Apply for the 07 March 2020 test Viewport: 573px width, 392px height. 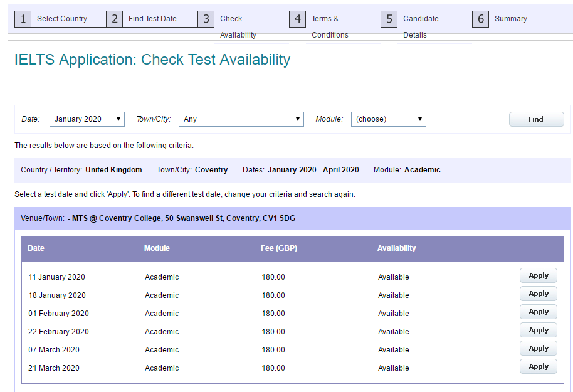click(x=539, y=348)
